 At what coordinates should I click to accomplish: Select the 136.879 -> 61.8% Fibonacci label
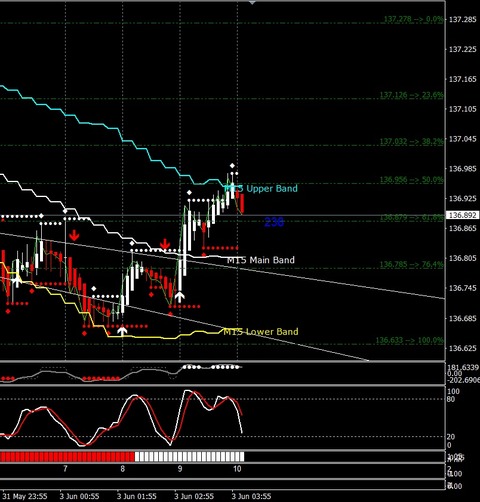point(412,218)
